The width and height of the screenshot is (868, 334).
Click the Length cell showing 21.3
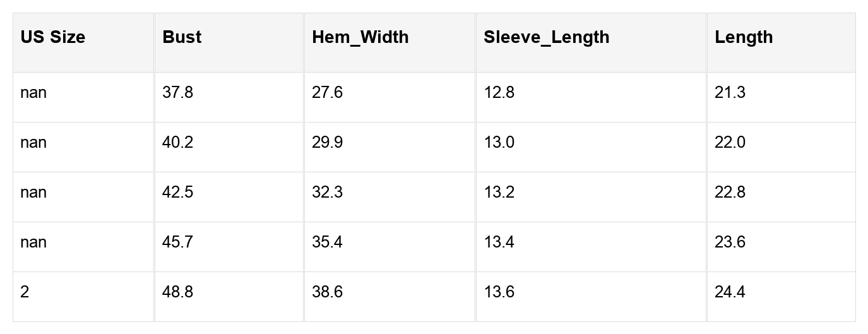click(730, 93)
